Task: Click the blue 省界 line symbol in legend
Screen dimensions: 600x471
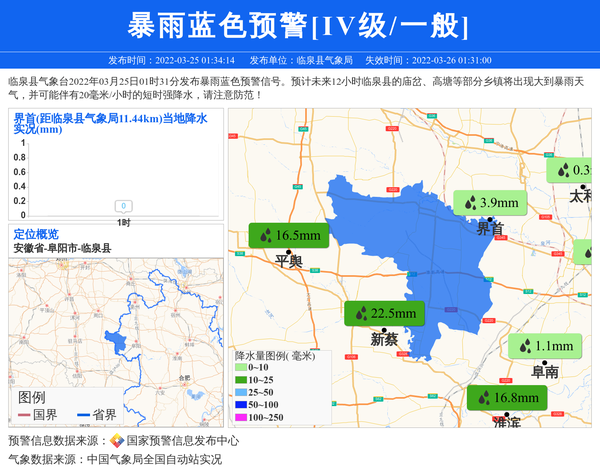Action: tap(83, 414)
